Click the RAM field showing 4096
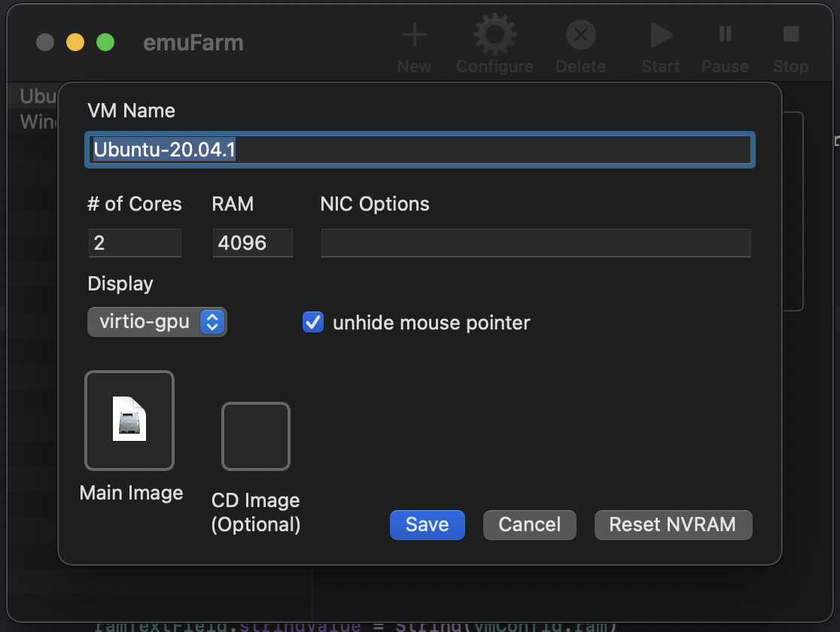The height and width of the screenshot is (632, 840). click(252, 244)
